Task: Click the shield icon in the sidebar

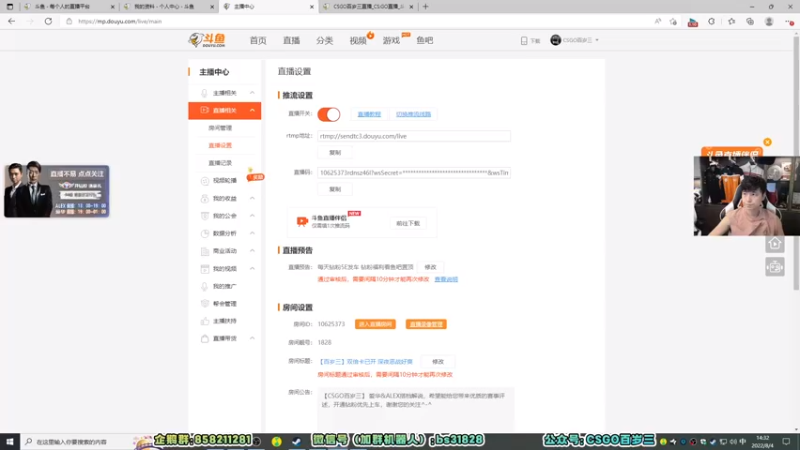Action: 205,304
